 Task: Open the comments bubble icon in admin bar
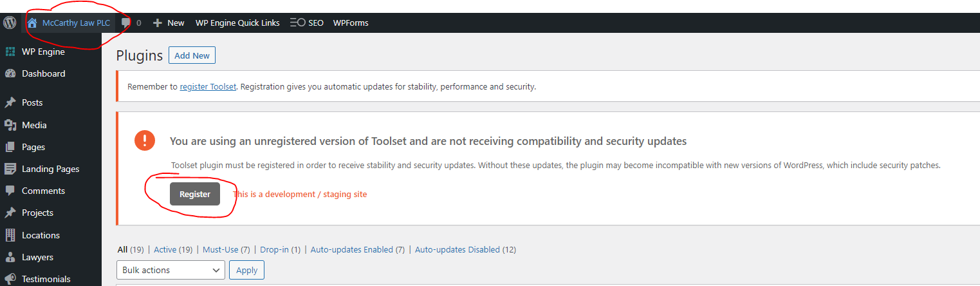tap(126, 23)
